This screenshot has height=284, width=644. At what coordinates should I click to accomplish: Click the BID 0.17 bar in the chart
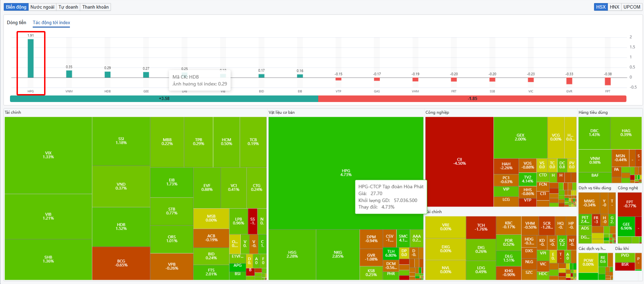261,76
